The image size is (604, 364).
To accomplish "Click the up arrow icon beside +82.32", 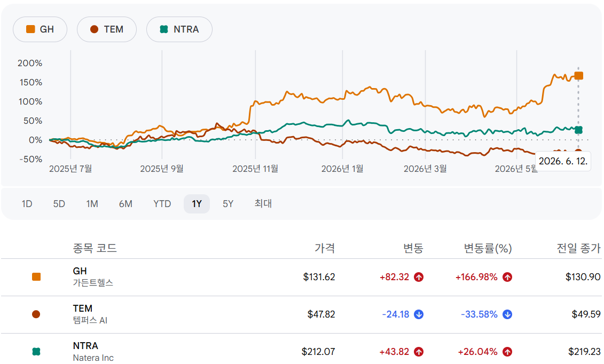I will (x=419, y=277).
